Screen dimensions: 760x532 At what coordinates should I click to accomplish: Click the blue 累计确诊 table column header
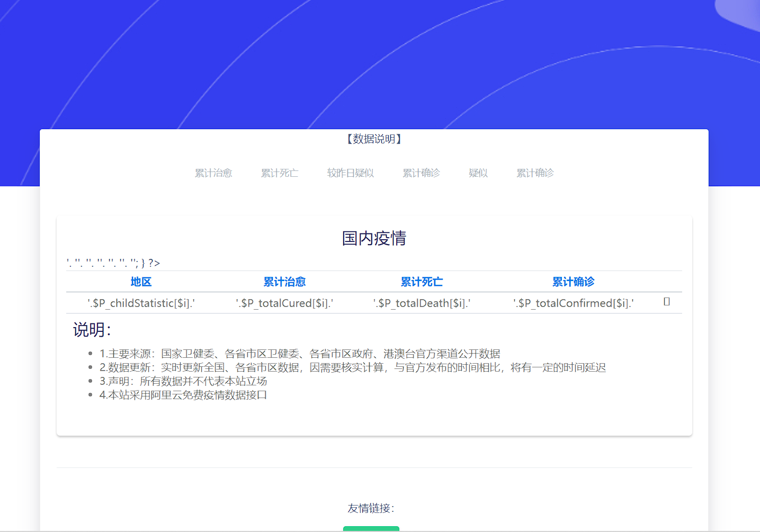click(x=573, y=282)
